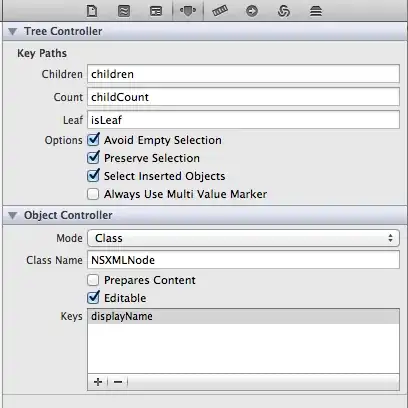Switch to the Bindings inspector icon

tap(284, 11)
